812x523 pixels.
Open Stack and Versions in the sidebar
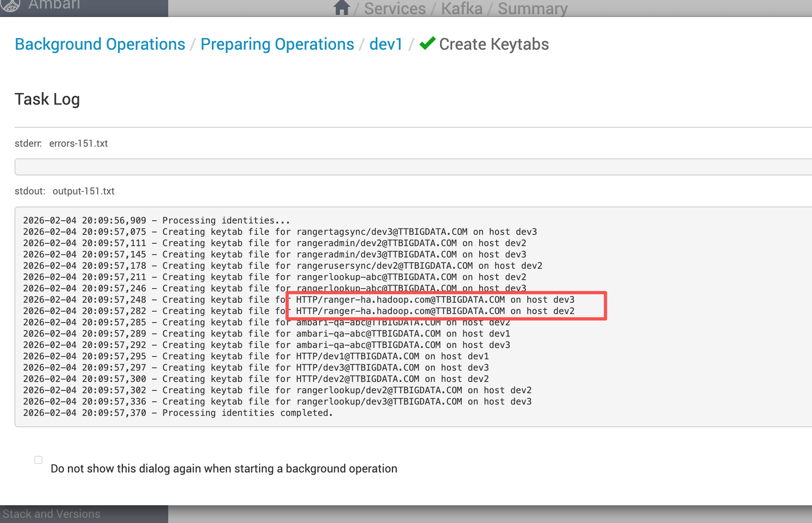pyautogui.click(x=51, y=514)
